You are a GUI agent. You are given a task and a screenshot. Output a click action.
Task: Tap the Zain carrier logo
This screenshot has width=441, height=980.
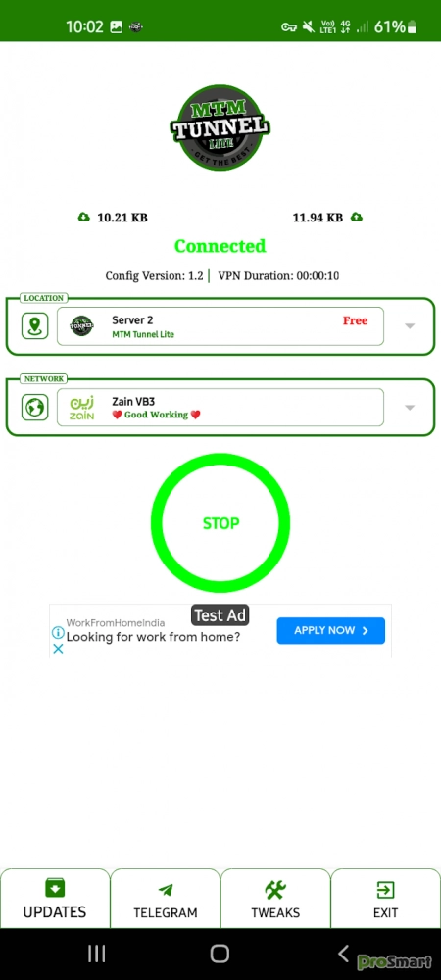coord(81,408)
